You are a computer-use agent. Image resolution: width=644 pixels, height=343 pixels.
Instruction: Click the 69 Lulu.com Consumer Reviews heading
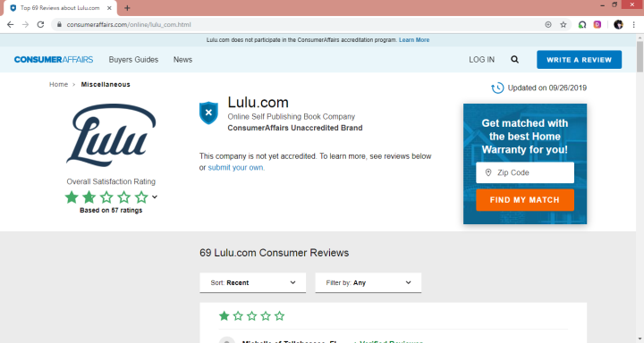click(x=274, y=253)
